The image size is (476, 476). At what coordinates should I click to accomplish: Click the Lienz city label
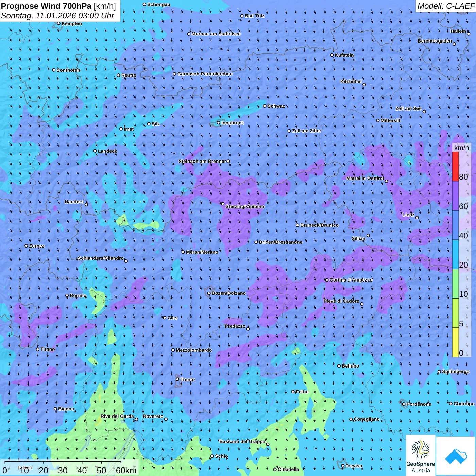click(x=408, y=215)
